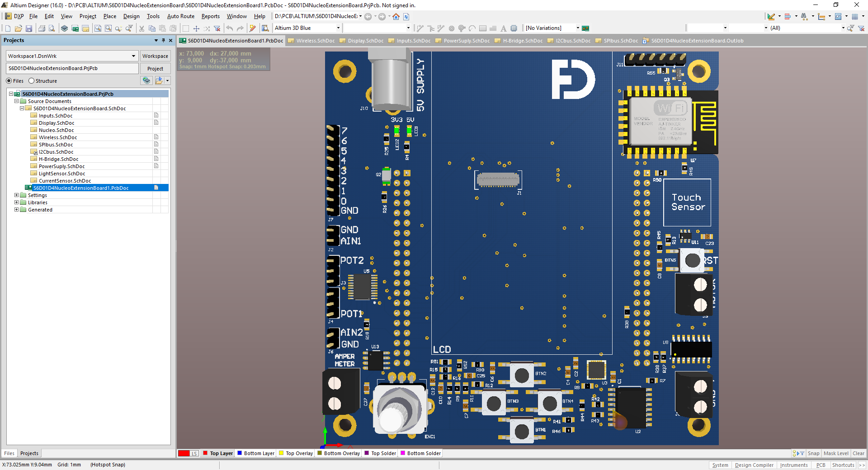The image size is (868, 470).
Task: Select the Files radio button
Action: click(x=9, y=81)
